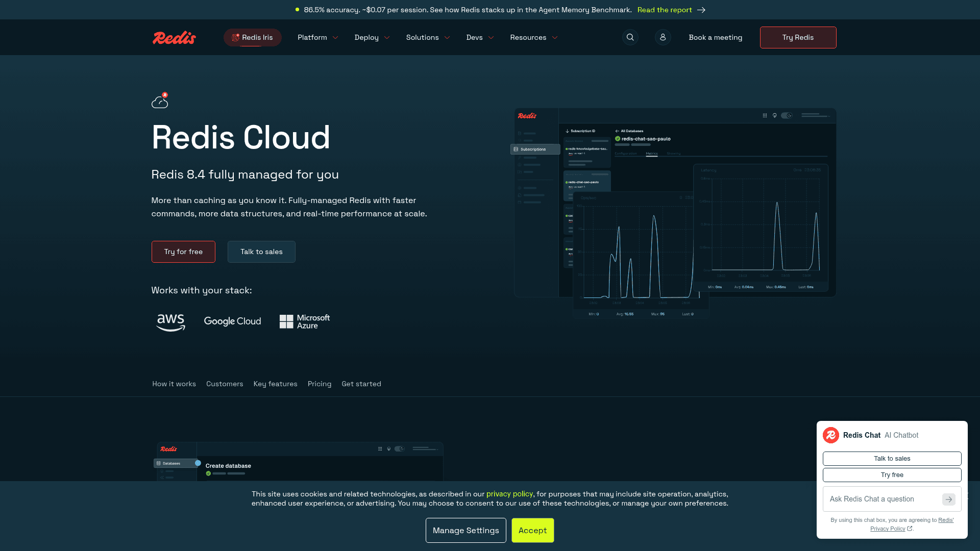Expand the Platform menu

[318, 38]
